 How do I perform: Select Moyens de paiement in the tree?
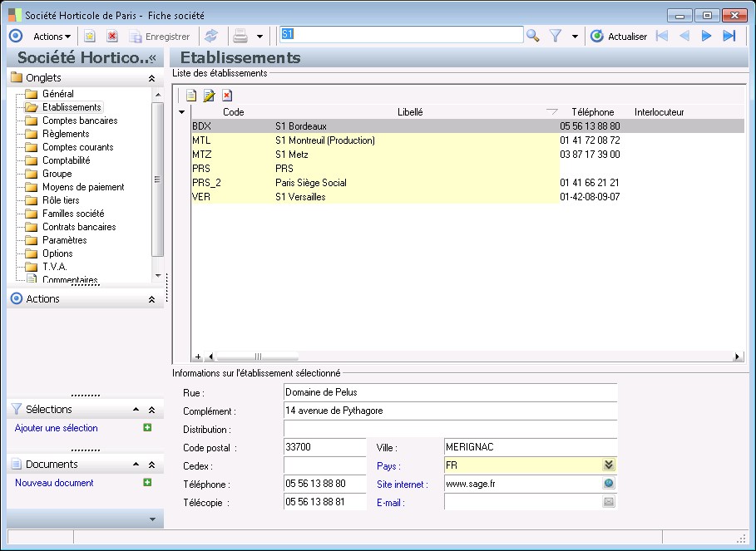pyautogui.click(x=83, y=187)
